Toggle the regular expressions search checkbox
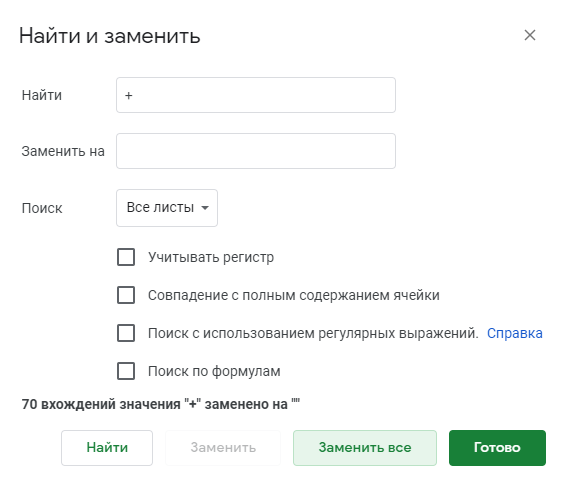 [x=126, y=333]
